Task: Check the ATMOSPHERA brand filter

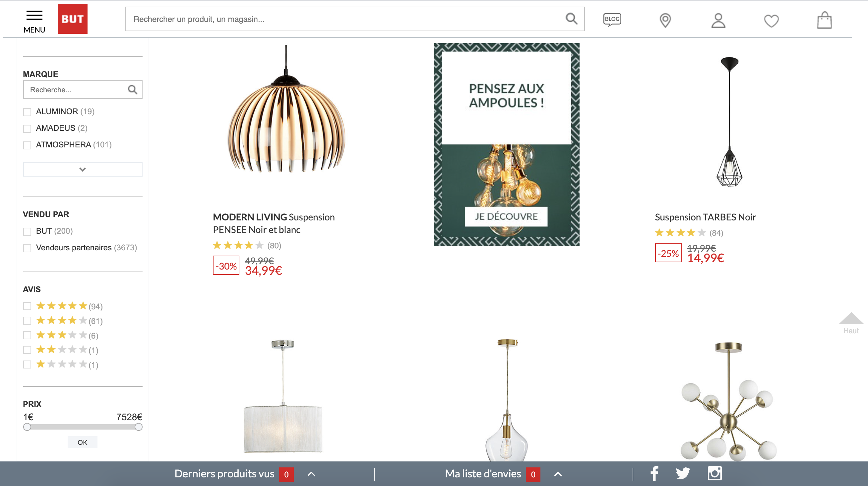Action: (x=27, y=145)
